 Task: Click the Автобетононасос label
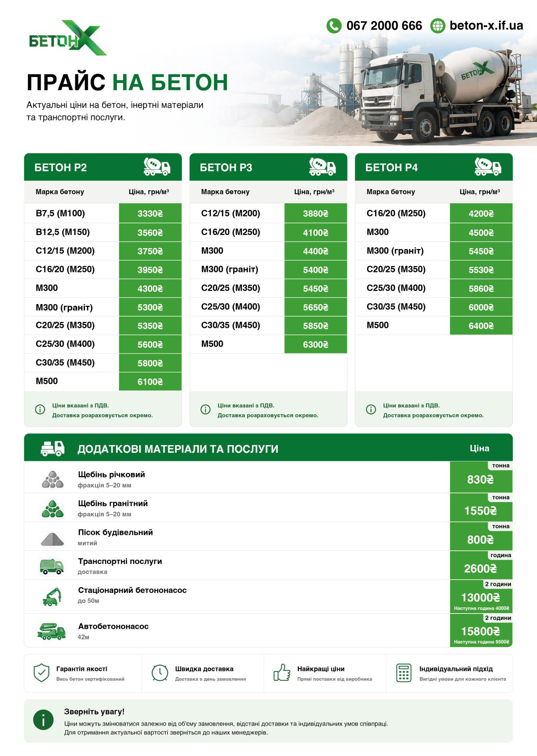pos(113,626)
